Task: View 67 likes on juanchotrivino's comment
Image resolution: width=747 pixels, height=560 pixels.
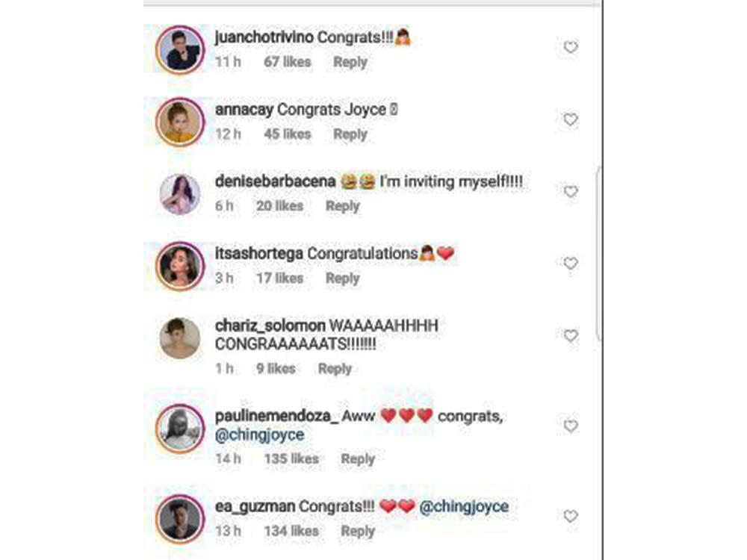Action: pos(288,62)
